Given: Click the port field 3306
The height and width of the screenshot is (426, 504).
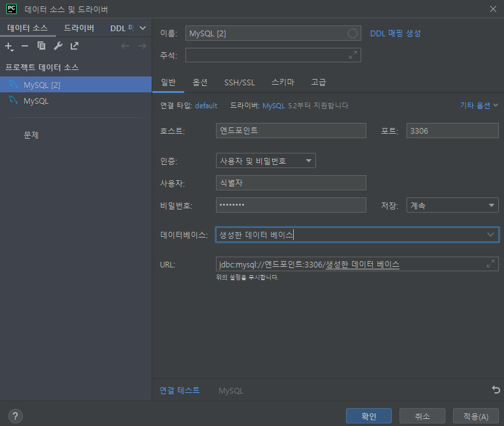Looking at the screenshot, I should pos(452,131).
